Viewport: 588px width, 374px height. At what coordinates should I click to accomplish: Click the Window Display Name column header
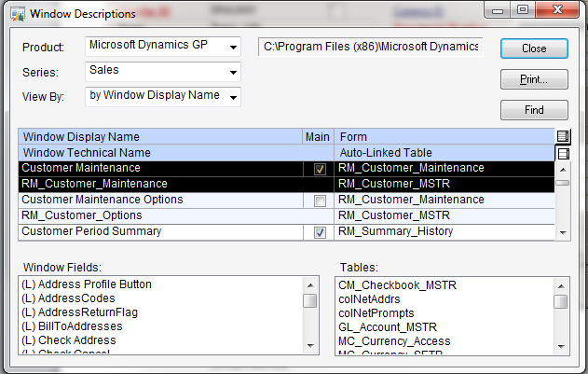pos(160,137)
